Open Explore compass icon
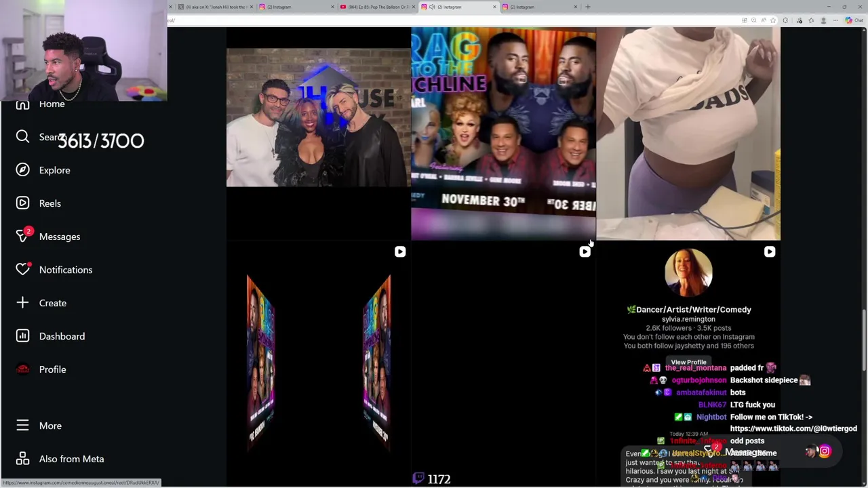The width and height of the screenshot is (868, 488). [x=22, y=170]
